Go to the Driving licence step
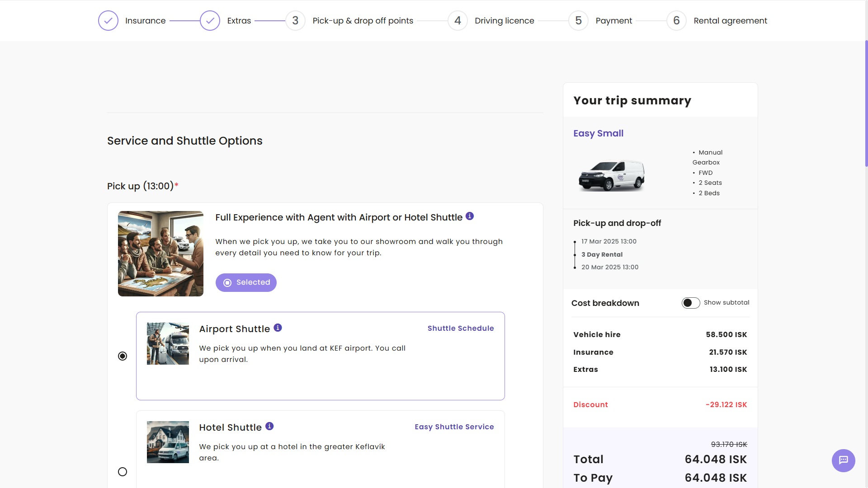 coord(504,21)
